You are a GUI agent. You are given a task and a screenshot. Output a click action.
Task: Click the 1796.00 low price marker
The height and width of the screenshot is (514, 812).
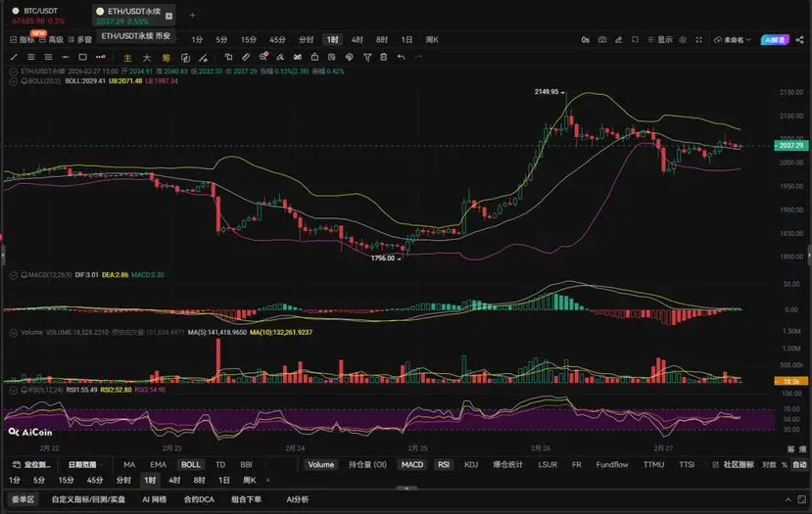386,257
